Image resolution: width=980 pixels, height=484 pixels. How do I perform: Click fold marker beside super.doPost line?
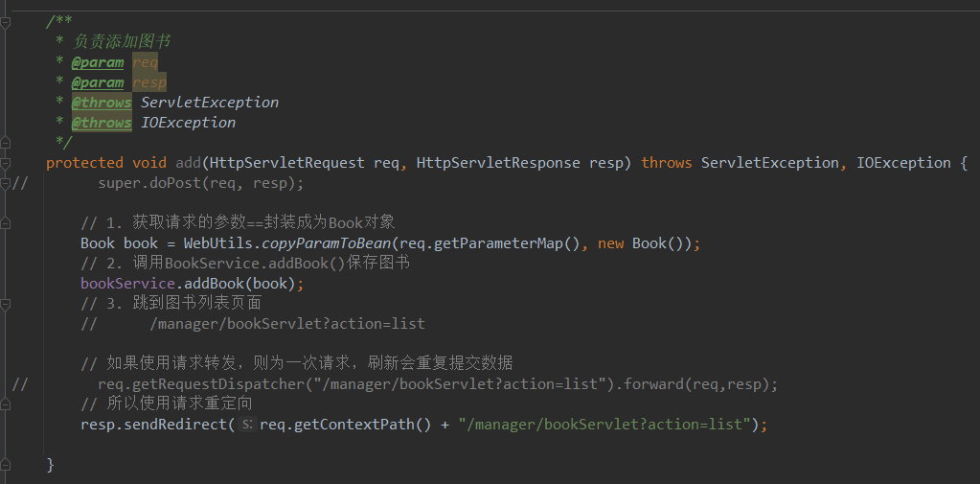click(6, 183)
